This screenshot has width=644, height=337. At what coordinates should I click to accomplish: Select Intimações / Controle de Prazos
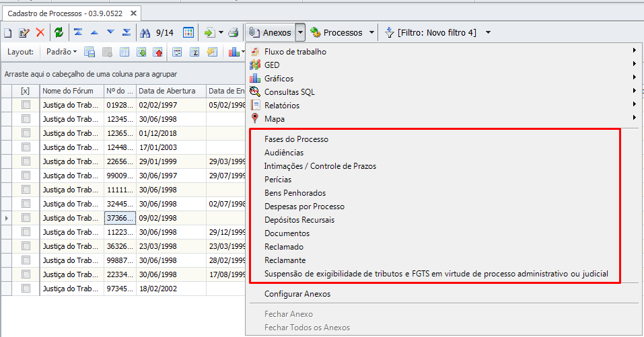(320, 166)
